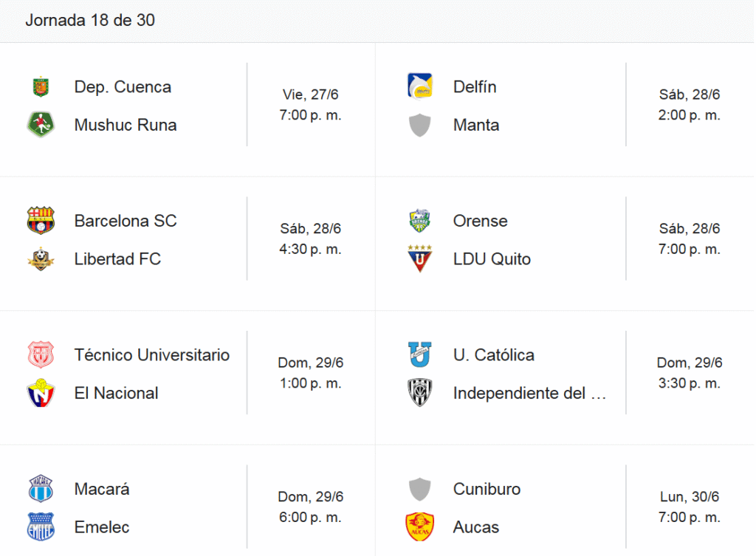Click the Mushuc Runa team logo
Screen dimensions: 756x556
pyautogui.click(x=41, y=124)
